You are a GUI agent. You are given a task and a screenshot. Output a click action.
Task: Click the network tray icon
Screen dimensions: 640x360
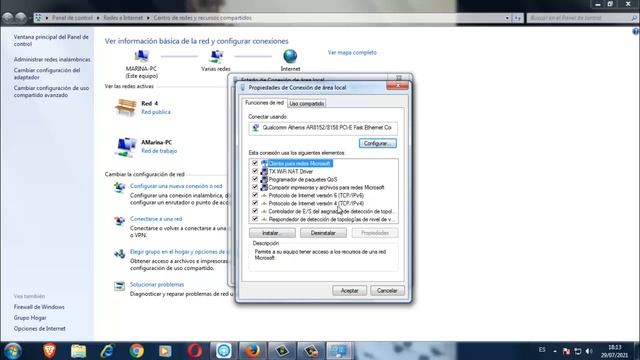[x=578, y=351]
